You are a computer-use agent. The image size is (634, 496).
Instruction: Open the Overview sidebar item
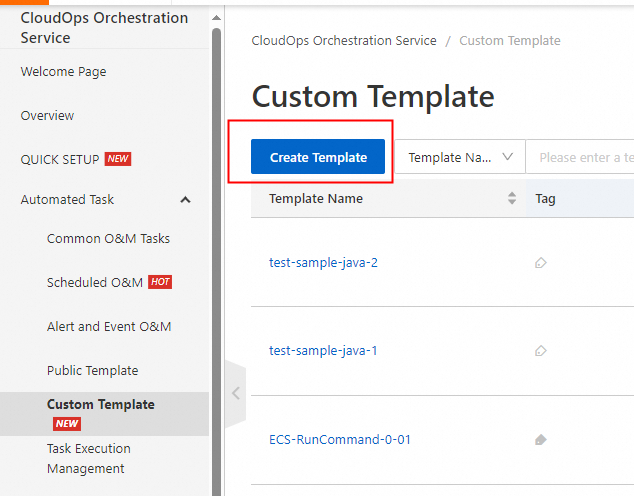pos(47,116)
